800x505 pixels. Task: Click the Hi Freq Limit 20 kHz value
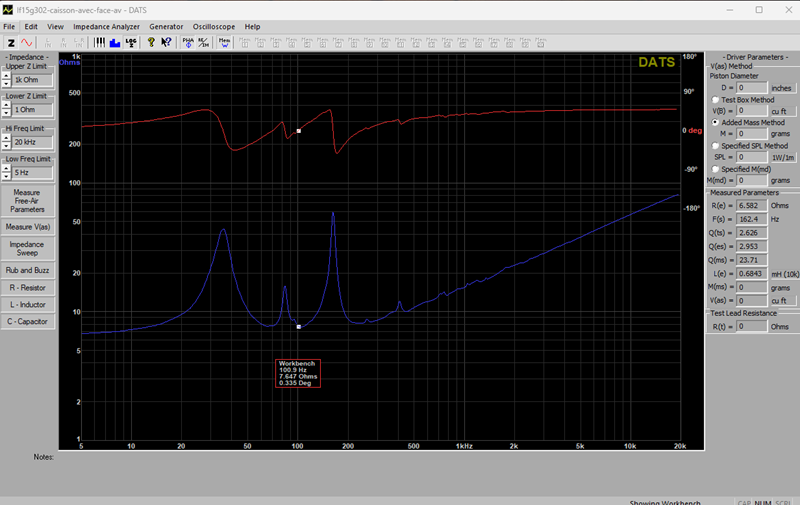tap(32, 142)
